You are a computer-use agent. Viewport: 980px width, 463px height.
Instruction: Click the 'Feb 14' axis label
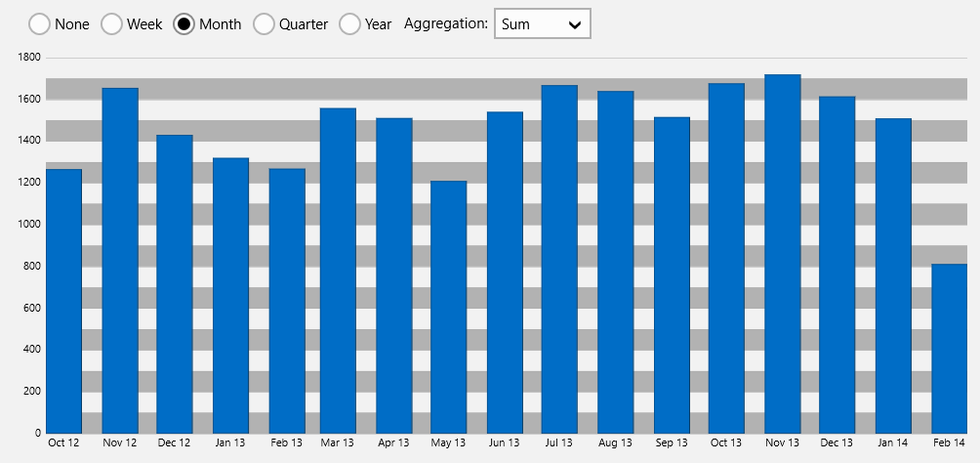tap(950, 443)
